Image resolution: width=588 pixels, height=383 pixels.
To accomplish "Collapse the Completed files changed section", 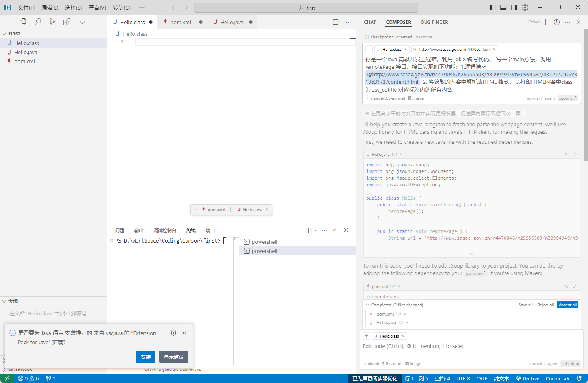I will 367,305.
